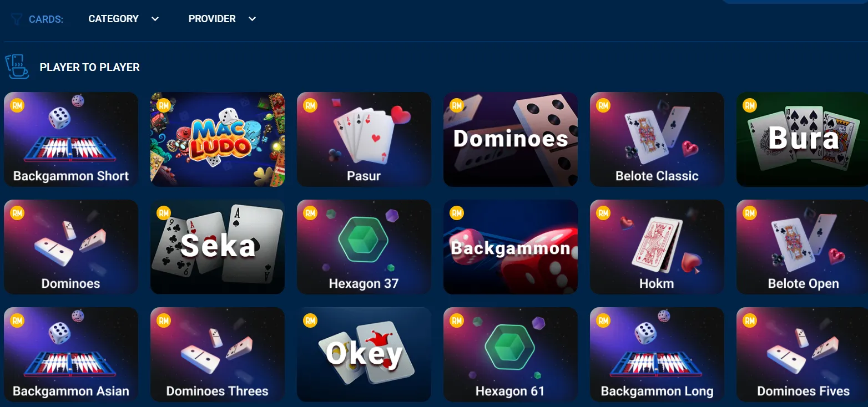Choose the Dominoes Threes game
The height and width of the screenshot is (407, 868).
(218, 354)
